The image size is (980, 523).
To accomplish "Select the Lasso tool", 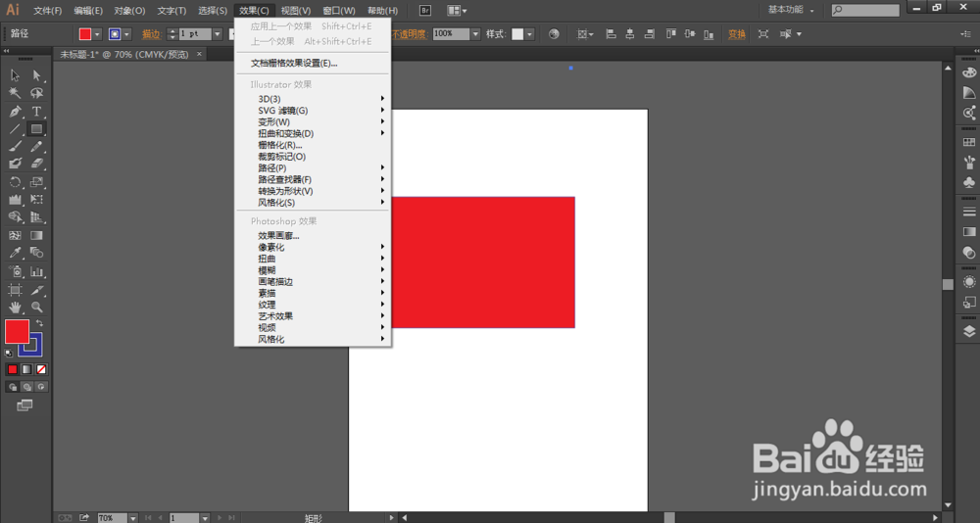I will pos(37,93).
